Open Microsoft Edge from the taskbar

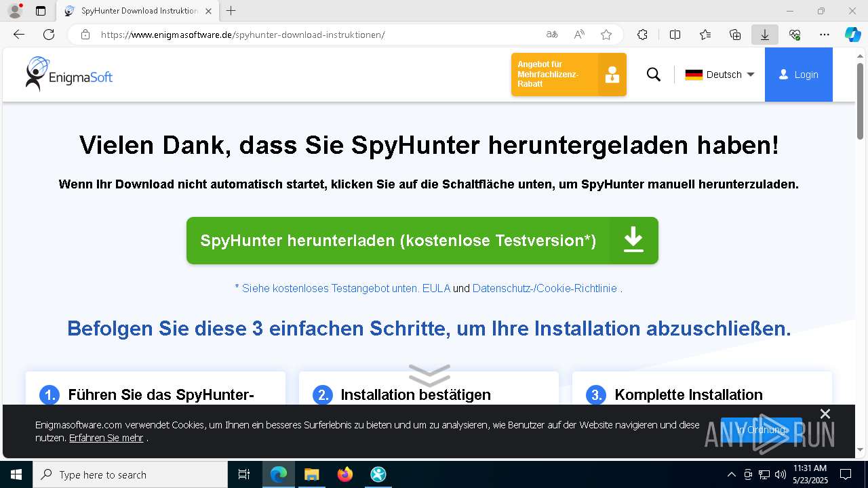click(279, 474)
